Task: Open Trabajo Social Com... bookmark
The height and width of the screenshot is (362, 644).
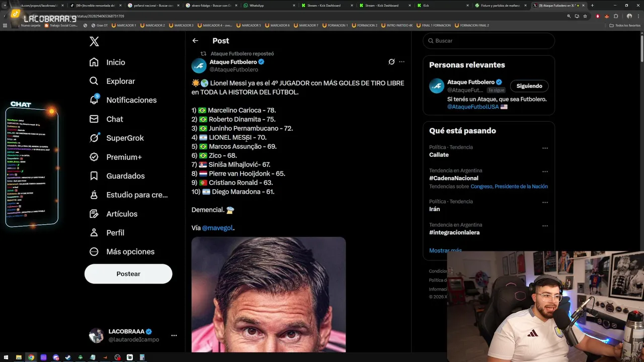Action: [61, 25]
